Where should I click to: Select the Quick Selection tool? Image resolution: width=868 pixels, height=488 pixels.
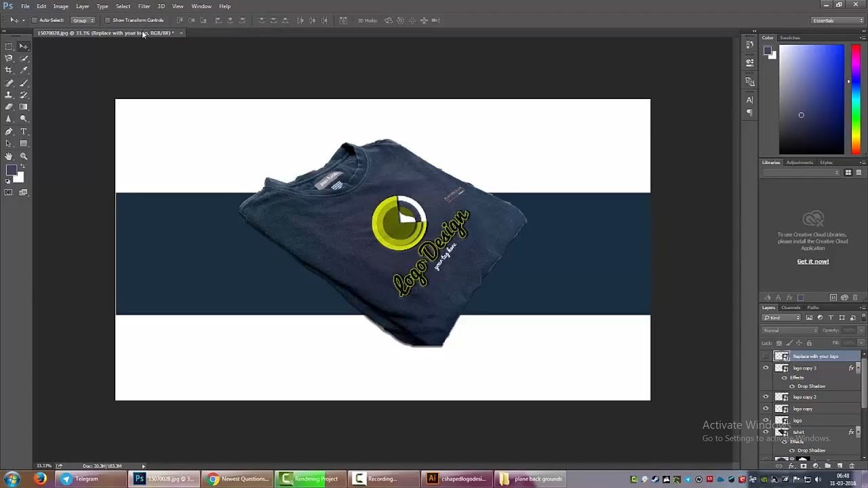point(23,58)
